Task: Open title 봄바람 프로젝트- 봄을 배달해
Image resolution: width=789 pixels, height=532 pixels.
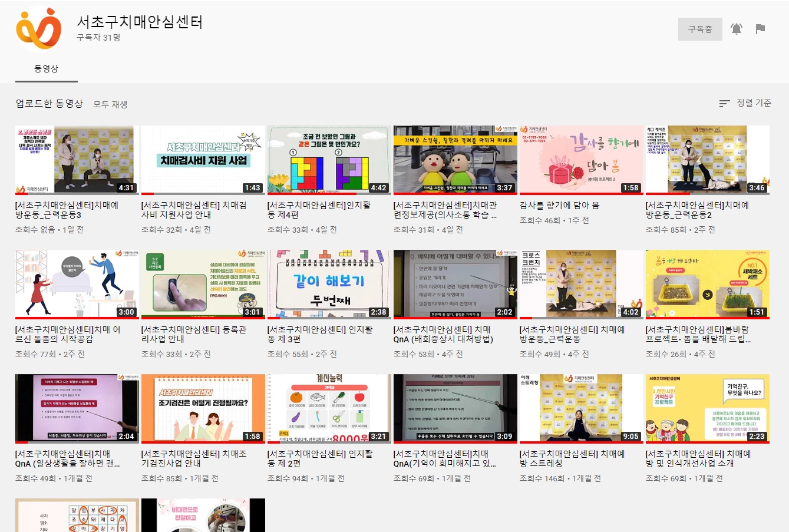Action: (x=698, y=335)
